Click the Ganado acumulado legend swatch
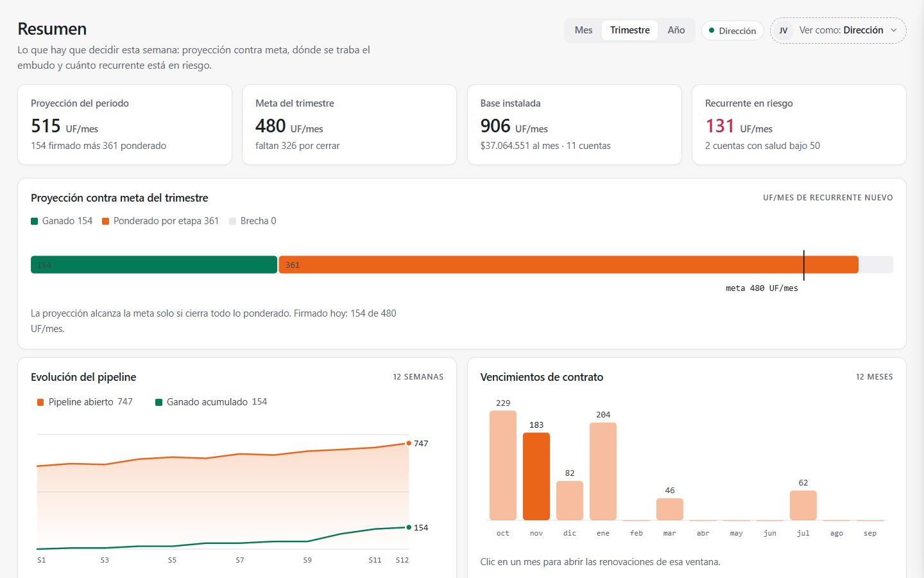This screenshot has width=924, height=578. [158, 402]
